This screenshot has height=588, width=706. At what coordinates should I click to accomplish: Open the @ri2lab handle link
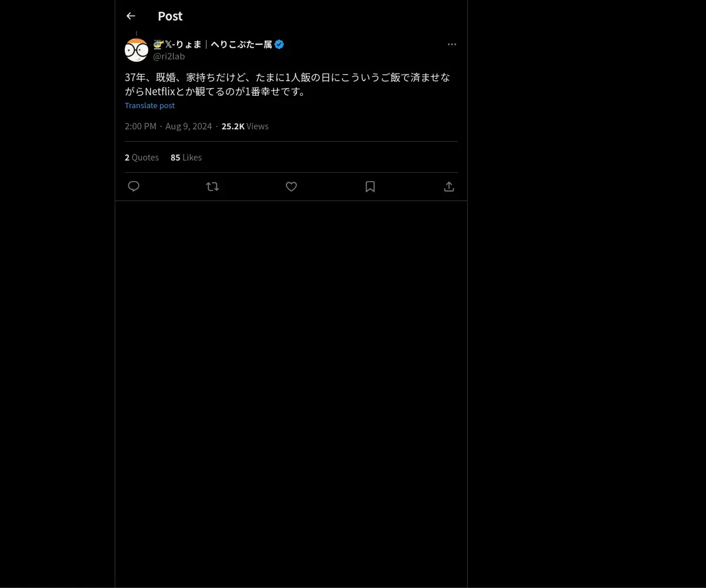click(169, 56)
